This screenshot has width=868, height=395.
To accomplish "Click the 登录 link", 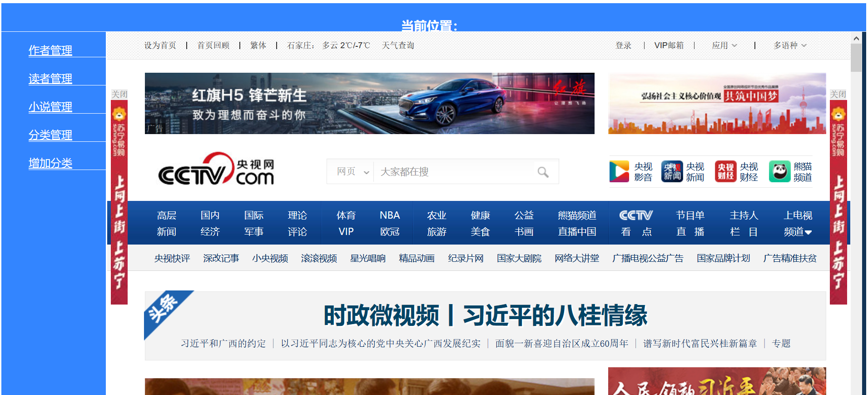I will 624,45.
